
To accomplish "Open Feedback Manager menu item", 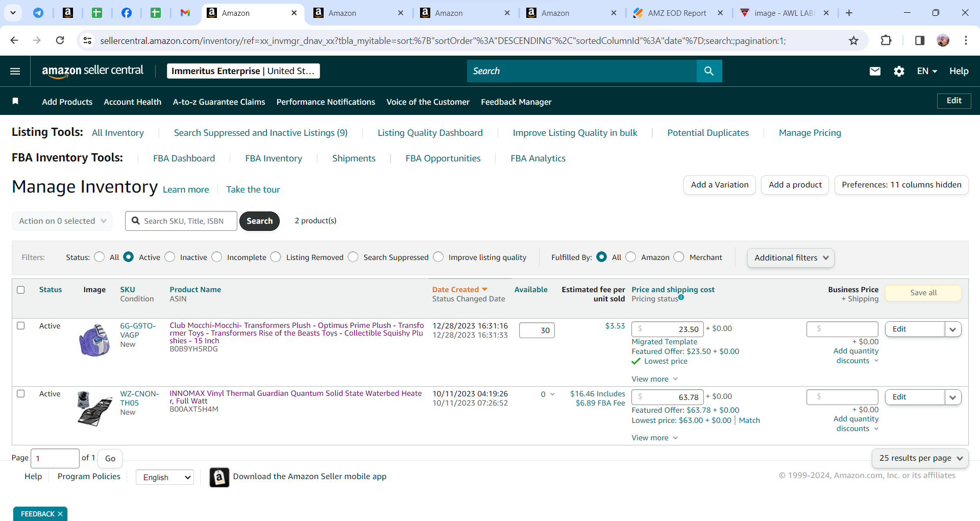I will [x=516, y=102].
